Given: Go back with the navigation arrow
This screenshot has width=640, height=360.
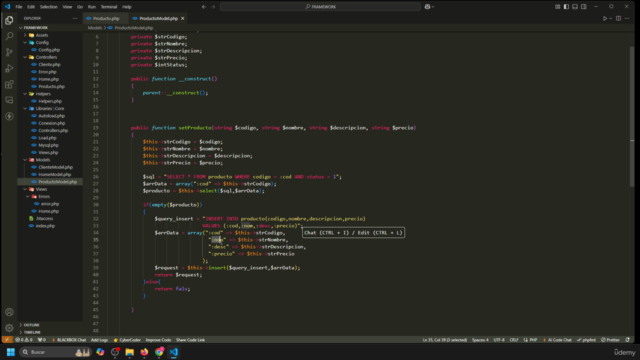Looking at the screenshot, I should (204, 7).
